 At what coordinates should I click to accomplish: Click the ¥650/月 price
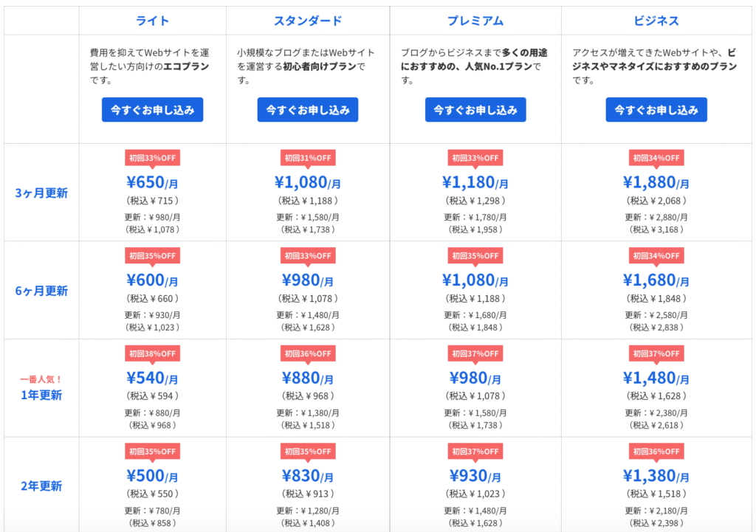[152, 183]
